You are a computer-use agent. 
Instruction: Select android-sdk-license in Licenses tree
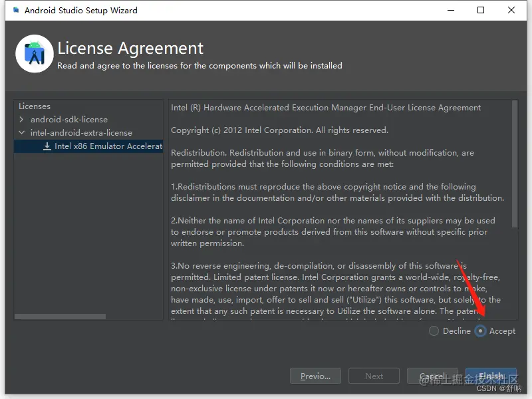[x=69, y=120]
